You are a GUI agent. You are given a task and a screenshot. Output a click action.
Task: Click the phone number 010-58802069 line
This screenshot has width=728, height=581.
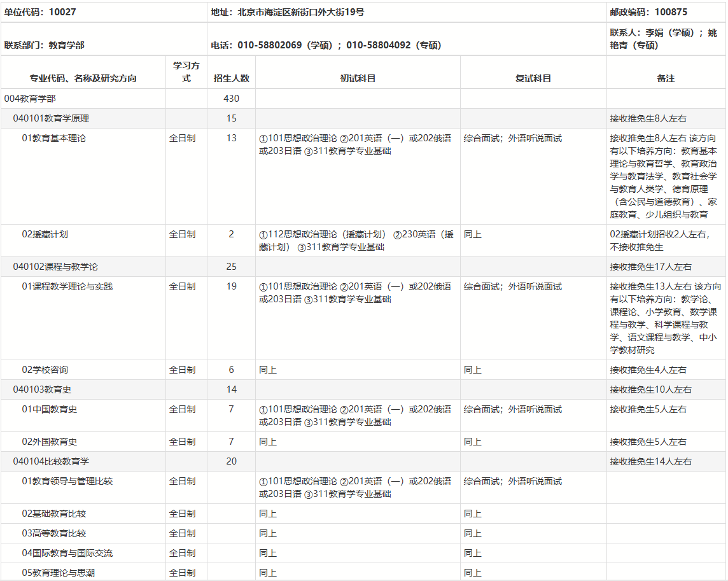(x=326, y=45)
